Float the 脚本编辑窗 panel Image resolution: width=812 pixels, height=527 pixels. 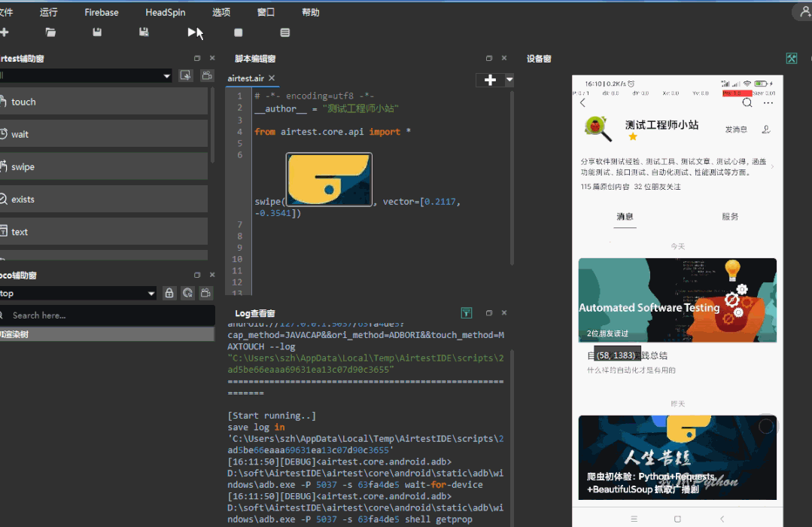(489, 58)
